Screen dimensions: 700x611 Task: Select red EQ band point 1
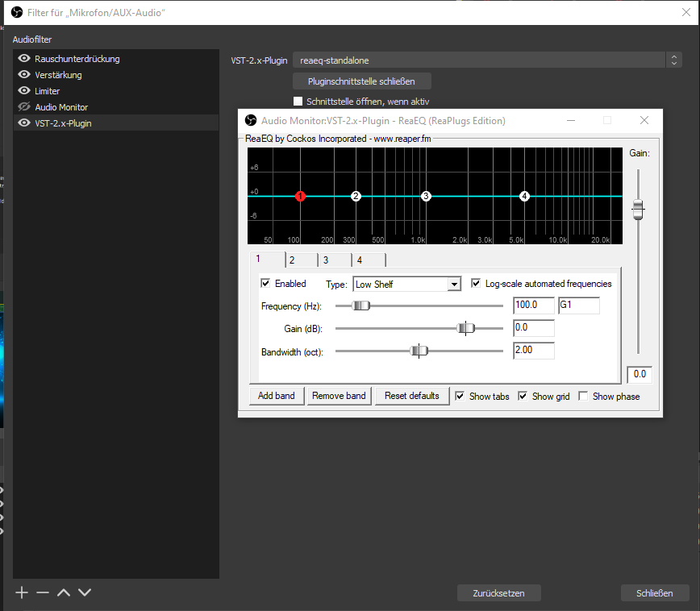click(x=300, y=196)
